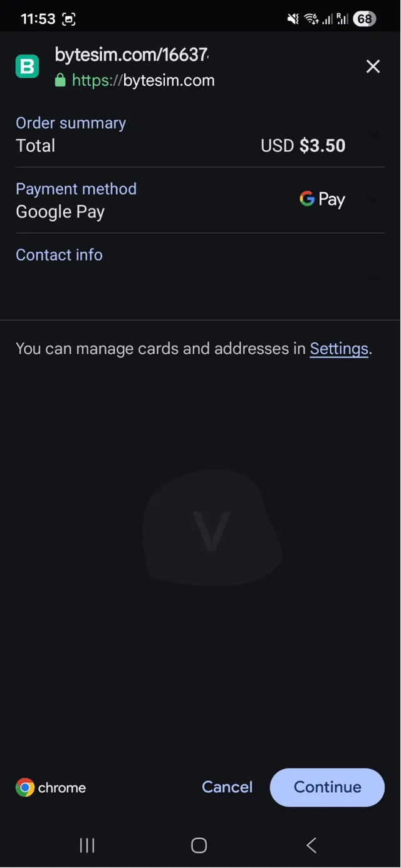Tap Continue to proceed with payment
401x868 pixels.
pos(327,787)
